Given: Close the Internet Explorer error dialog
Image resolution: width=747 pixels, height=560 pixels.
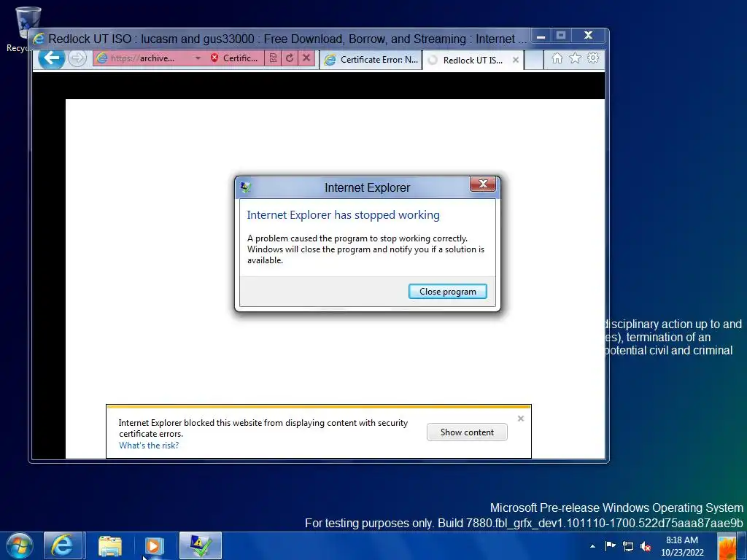Looking at the screenshot, I should pos(483,184).
